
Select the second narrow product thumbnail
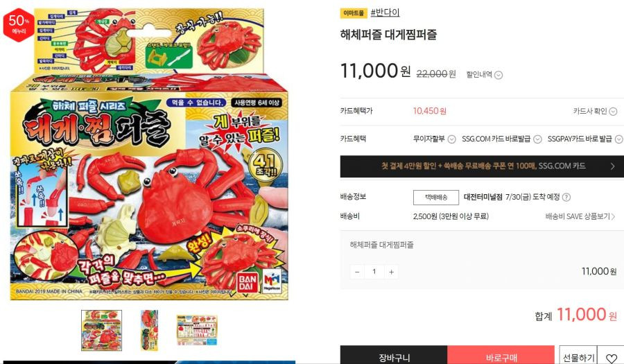click(x=149, y=330)
